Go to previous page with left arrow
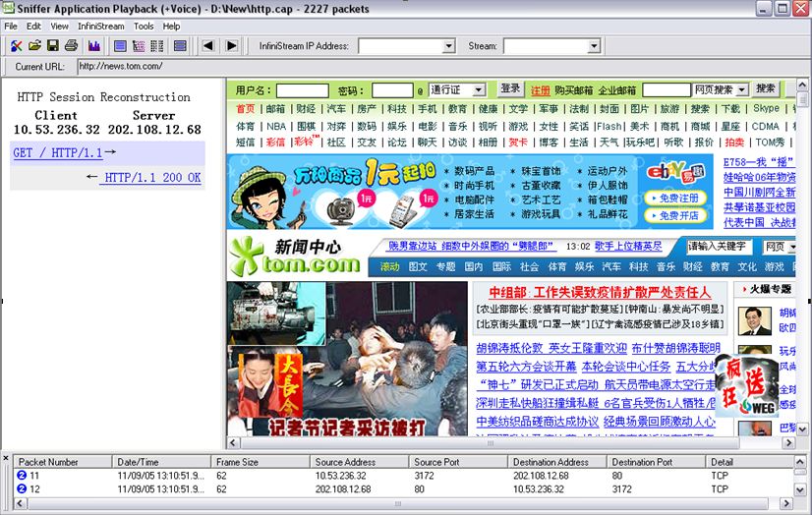Screen dimensions: 812x515 [x=208, y=45]
